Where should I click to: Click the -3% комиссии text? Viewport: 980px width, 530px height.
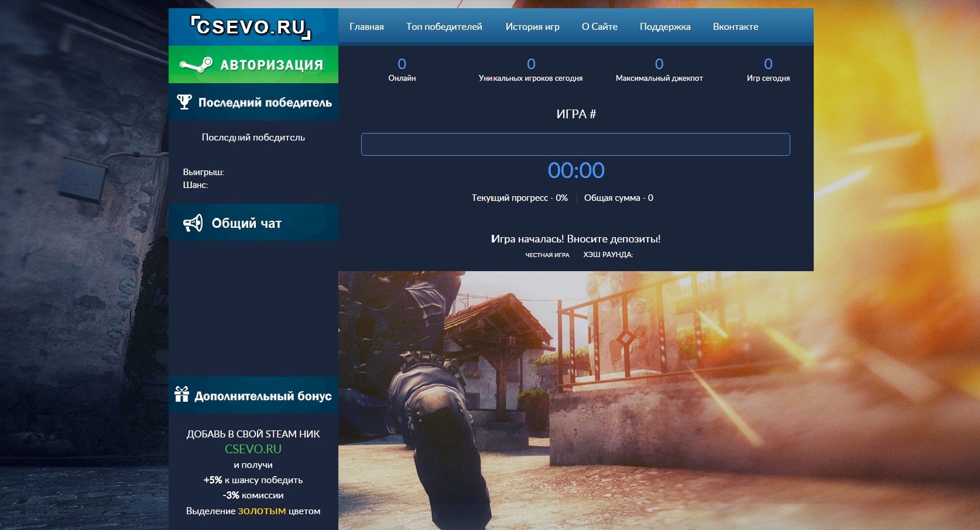point(253,495)
